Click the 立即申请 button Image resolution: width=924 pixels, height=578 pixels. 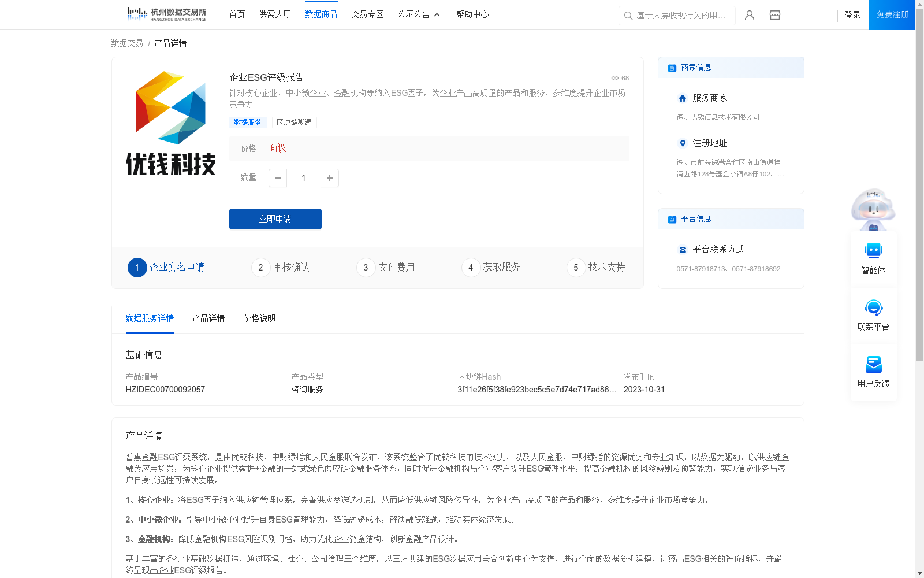(275, 219)
